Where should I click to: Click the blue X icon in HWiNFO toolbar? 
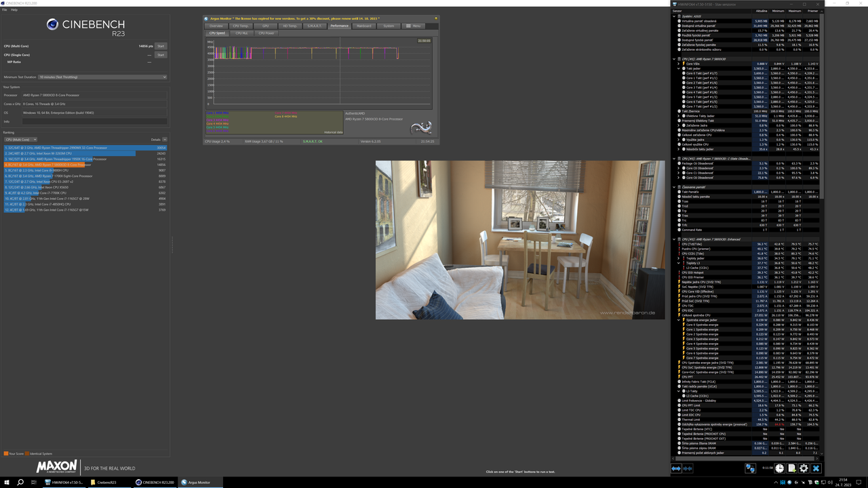coord(816,468)
